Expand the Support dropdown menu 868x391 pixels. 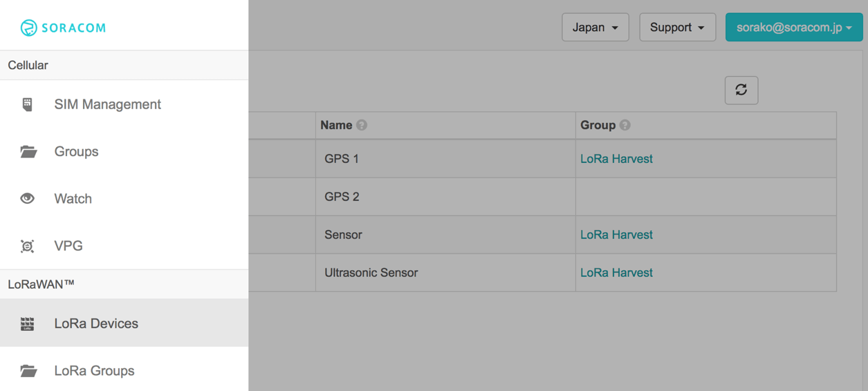tap(676, 28)
